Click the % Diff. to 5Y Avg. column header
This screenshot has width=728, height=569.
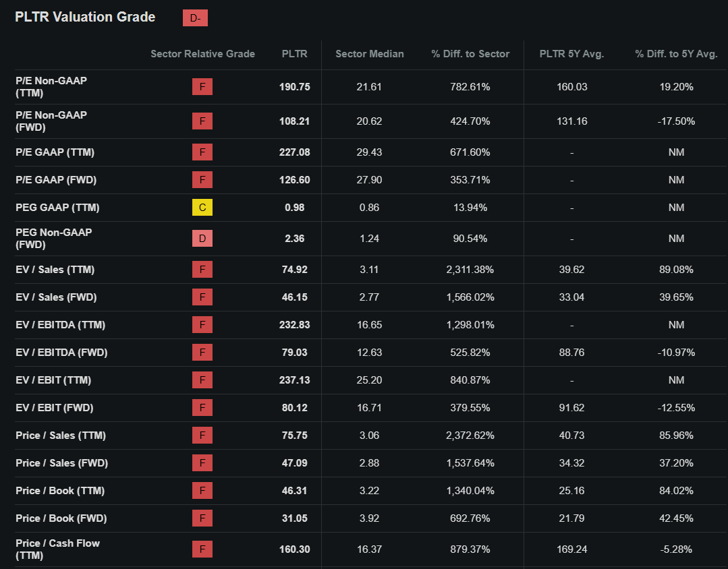676,54
